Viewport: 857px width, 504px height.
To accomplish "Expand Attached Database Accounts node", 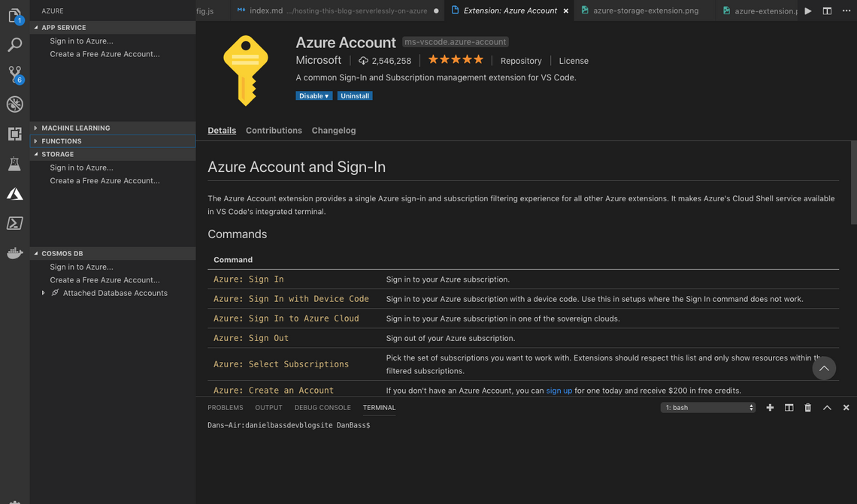I will 43,293.
